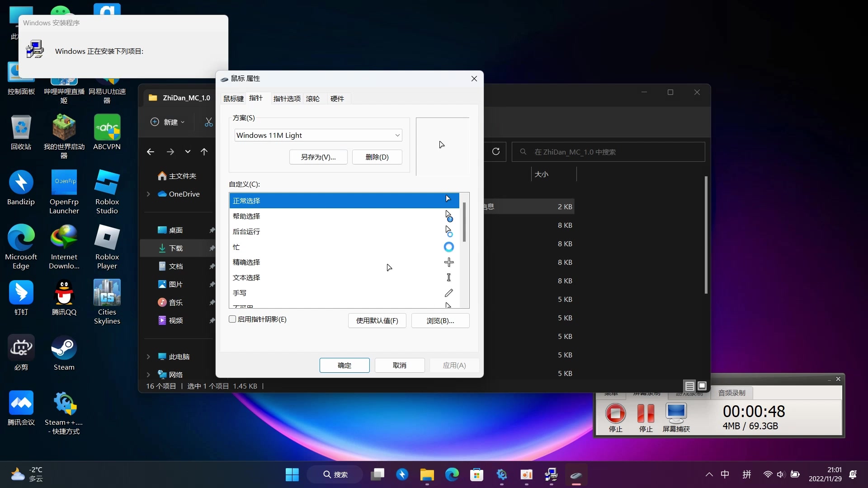
Task: Switch to the 指针选项 tab
Action: click(287, 99)
